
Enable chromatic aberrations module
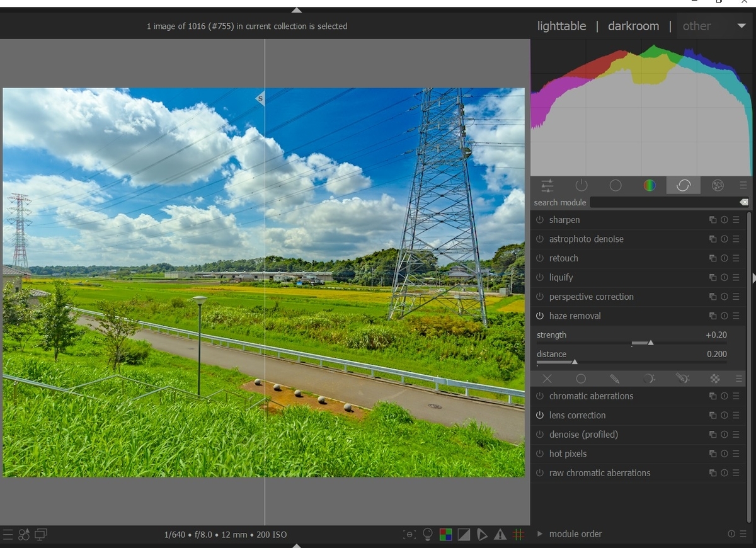pos(540,396)
